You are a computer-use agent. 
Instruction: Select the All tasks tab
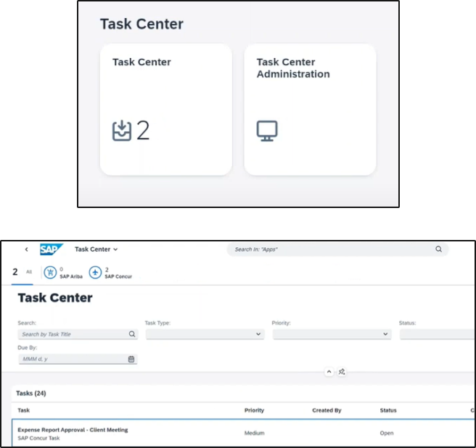pos(22,272)
